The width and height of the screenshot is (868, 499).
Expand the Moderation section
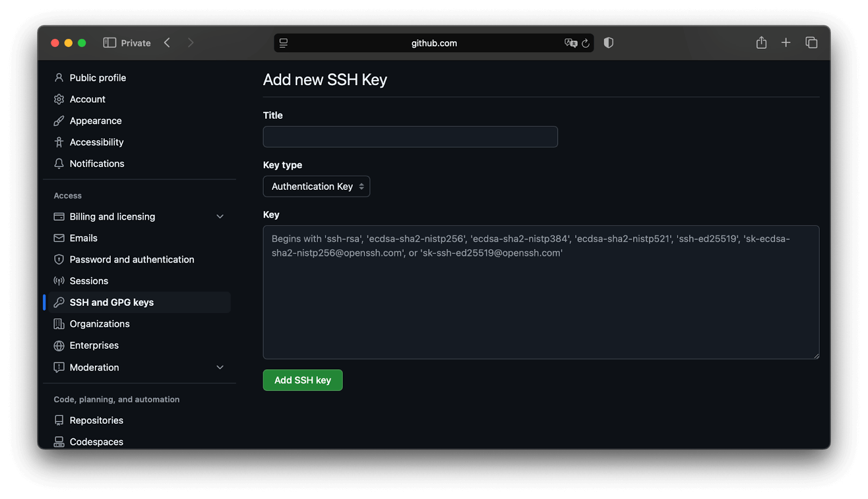220,367
